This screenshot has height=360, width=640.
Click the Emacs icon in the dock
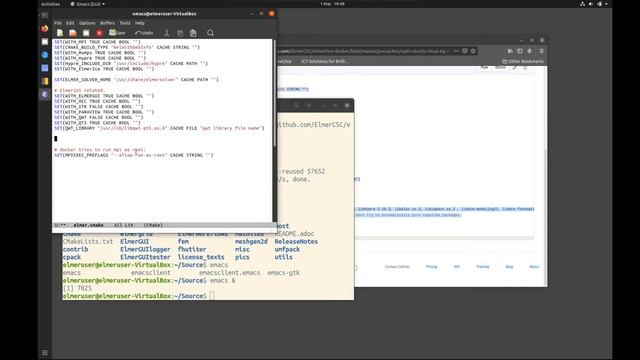[x=45, y=94]
